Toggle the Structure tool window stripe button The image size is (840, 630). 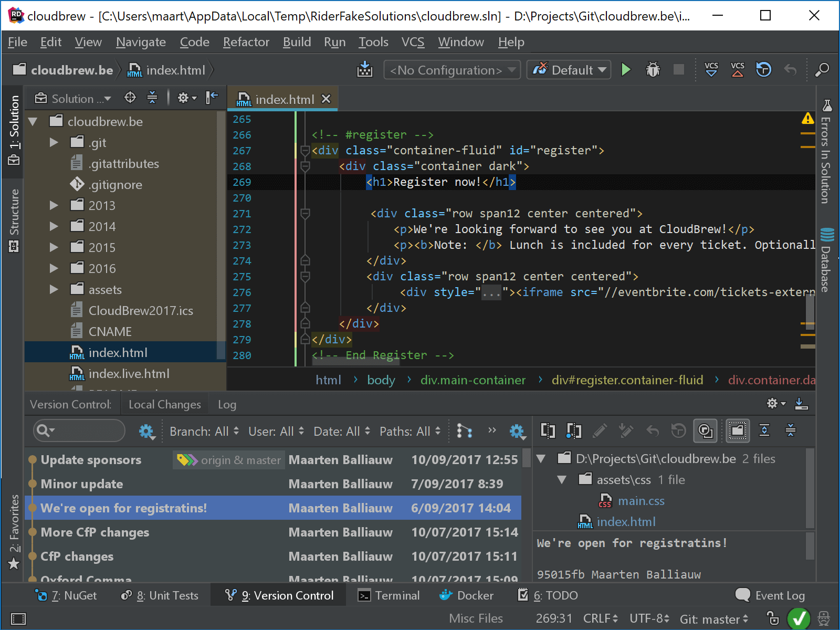pos(14,220)
